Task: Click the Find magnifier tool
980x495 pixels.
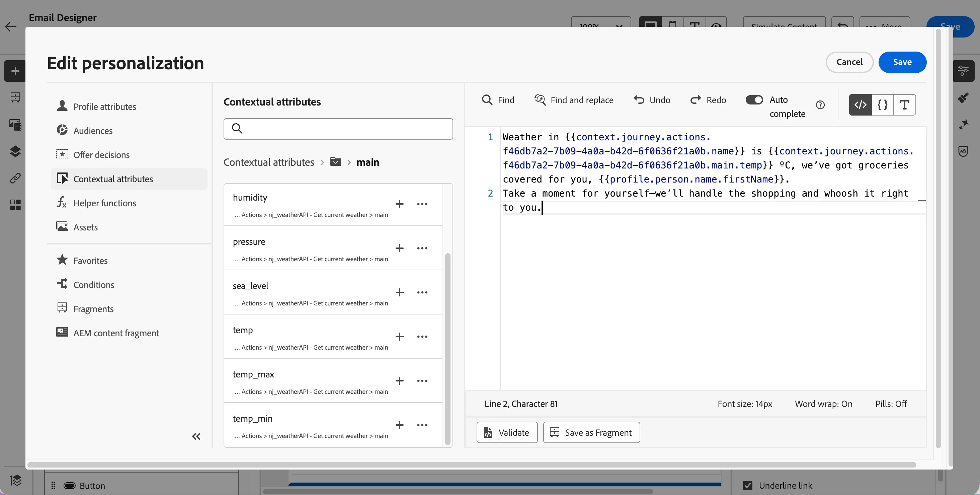Action: point(498,100)
